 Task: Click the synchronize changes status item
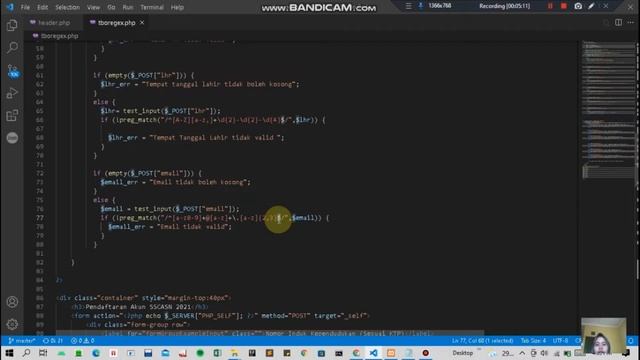click(x=53, y=340)
